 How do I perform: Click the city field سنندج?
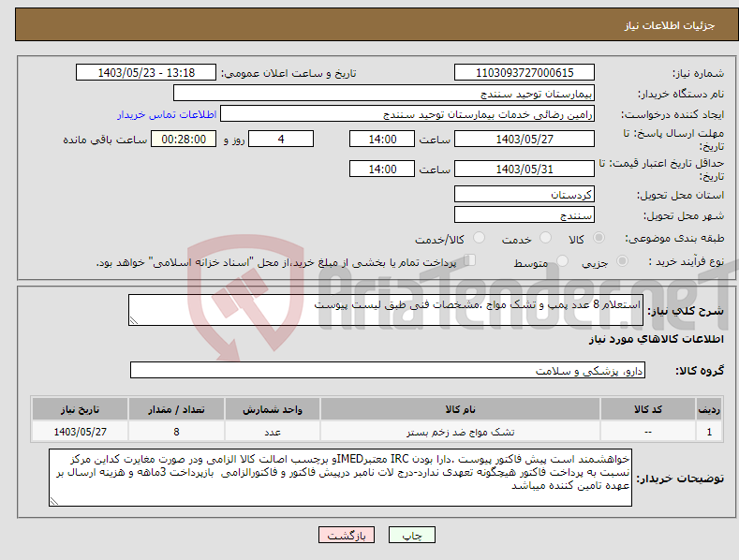525,215
